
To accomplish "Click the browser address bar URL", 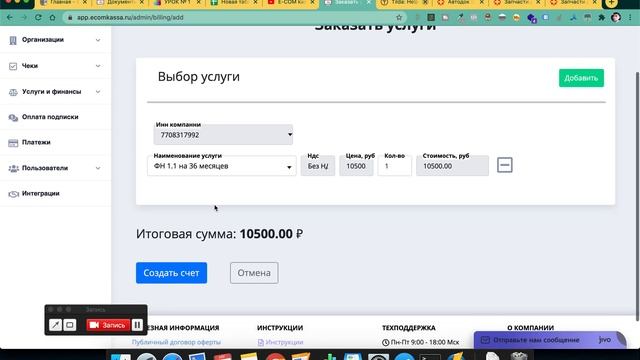I will (130, 18).
